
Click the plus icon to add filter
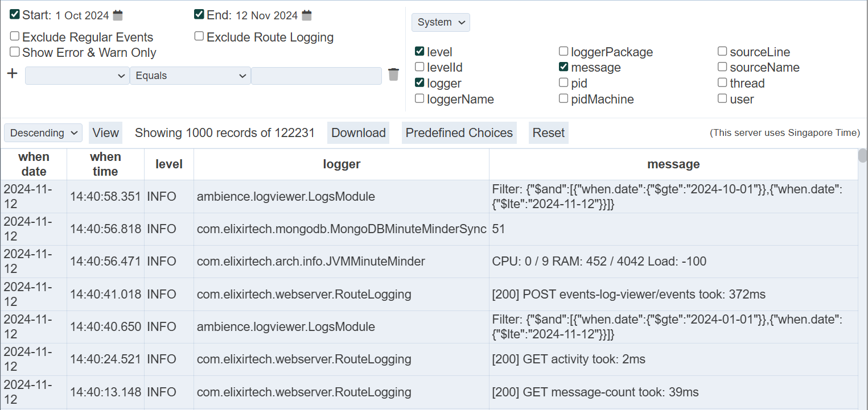pos(12,74)
